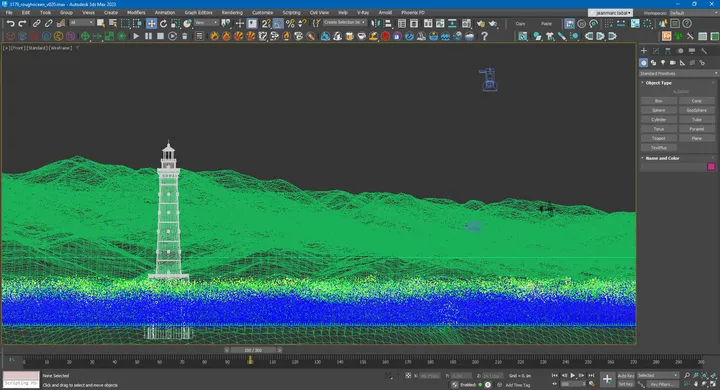Toggle Auto Key animation mode

coord(625,376)
